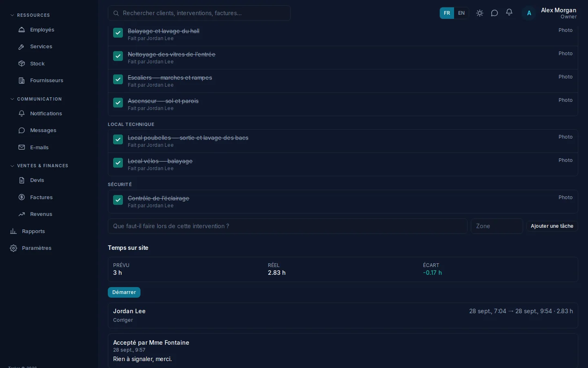Viewport: 588px width, 368px height.
Task: Click the Notifications bell icon in sidebar
Action: click(22, 114)
